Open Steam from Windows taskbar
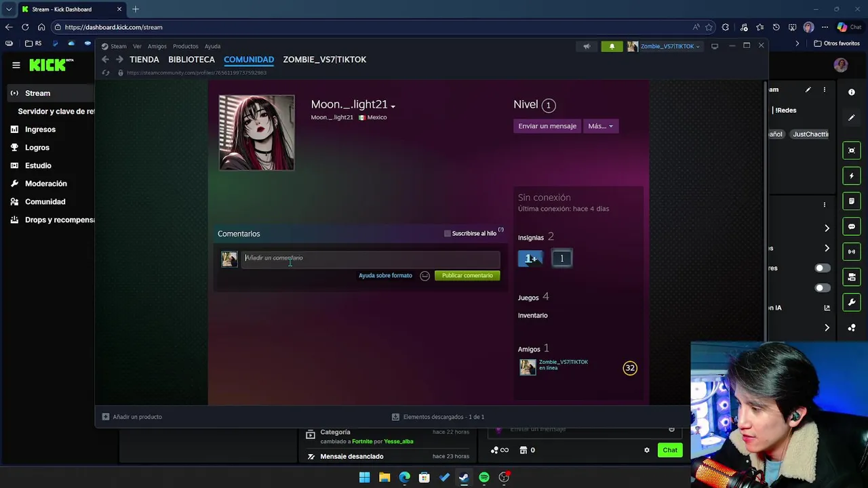 pos(464,477)
